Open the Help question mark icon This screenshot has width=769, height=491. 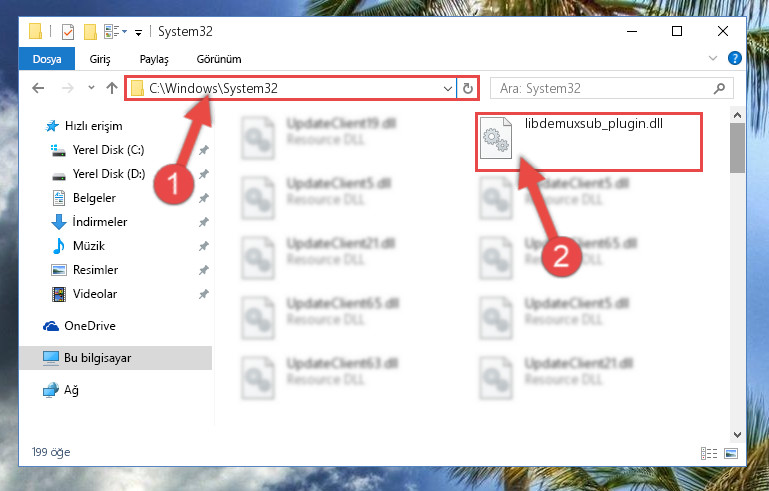point(734,58)
